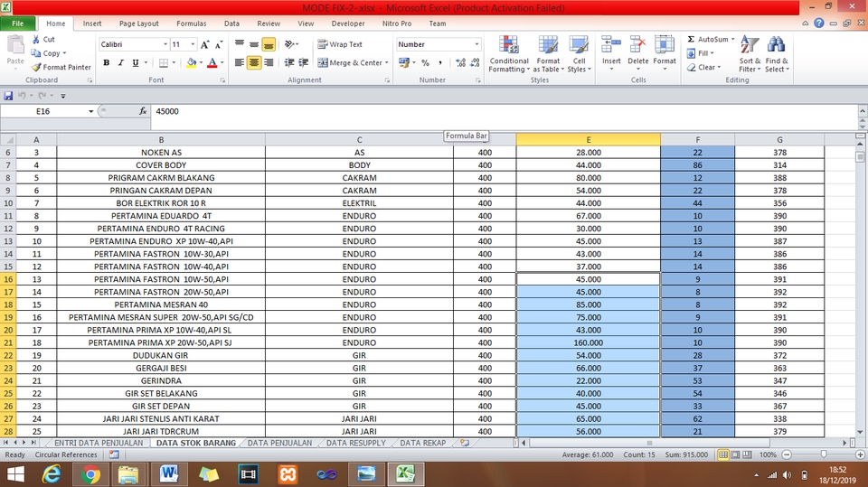Click the Clear button
868x487 pixels.
[x=704, y=67]
